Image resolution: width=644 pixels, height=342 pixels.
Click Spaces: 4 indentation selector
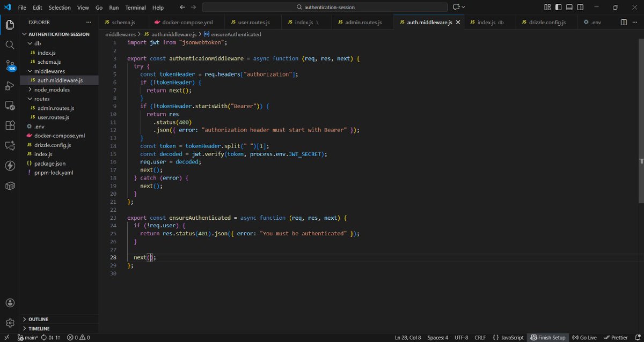[437, 338]
